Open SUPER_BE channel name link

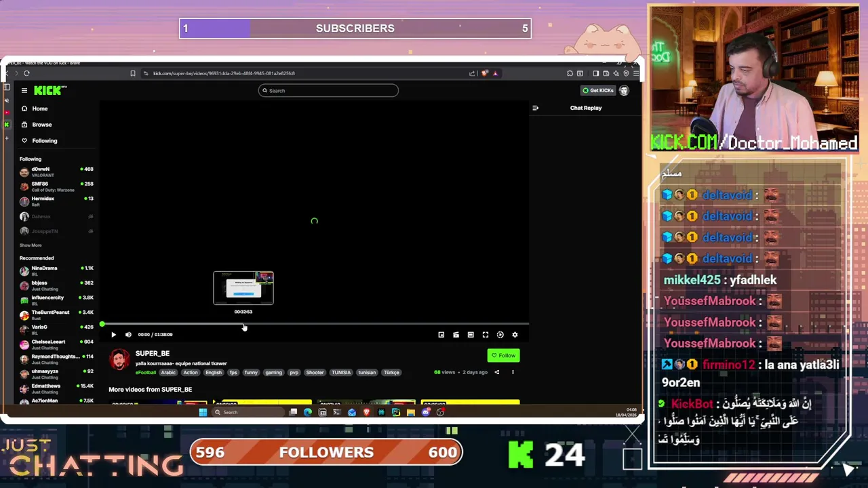(153, 353)
